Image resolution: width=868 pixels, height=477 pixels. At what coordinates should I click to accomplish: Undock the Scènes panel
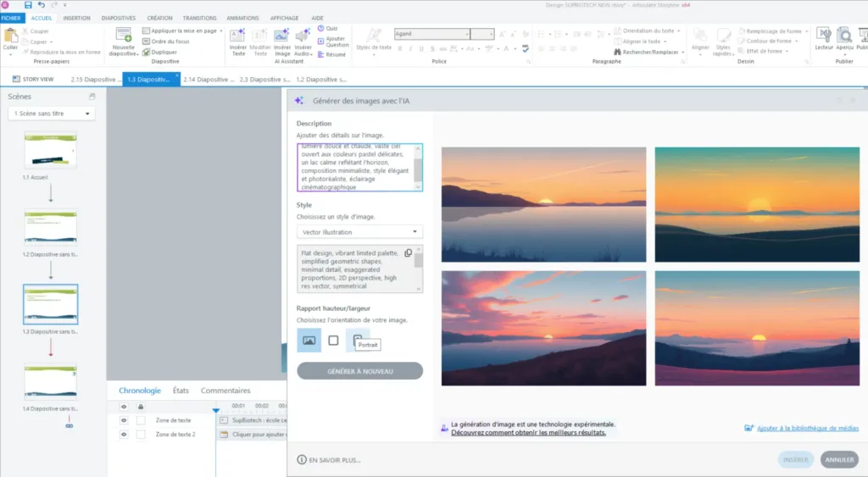pyautogui.click(x=92, y=97)
